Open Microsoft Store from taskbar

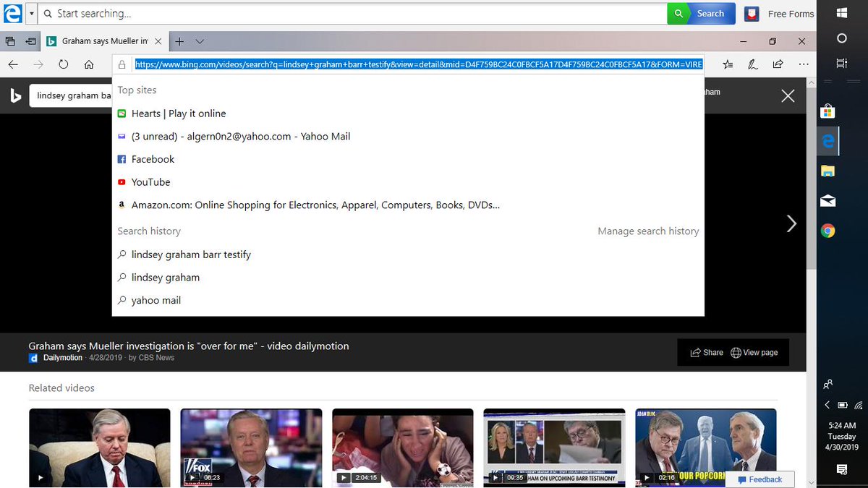pyautogui.click(x=828, y=111)
